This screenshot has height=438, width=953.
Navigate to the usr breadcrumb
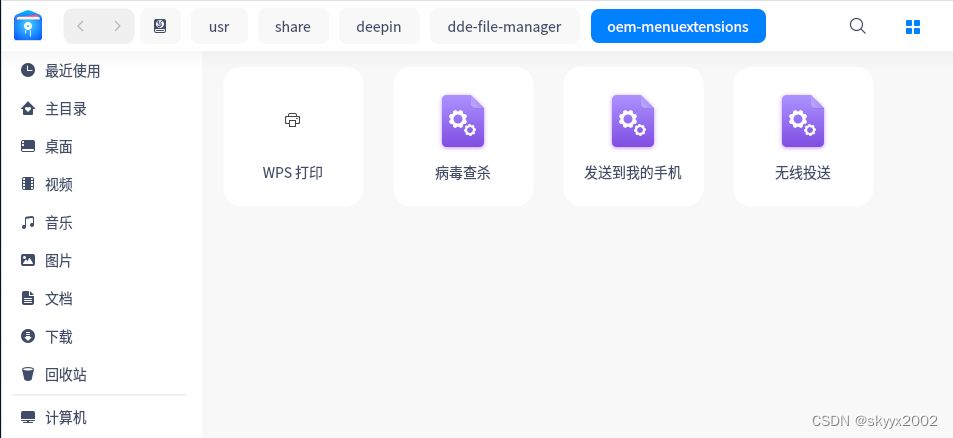pyautogui.click(x=219, y=26)
